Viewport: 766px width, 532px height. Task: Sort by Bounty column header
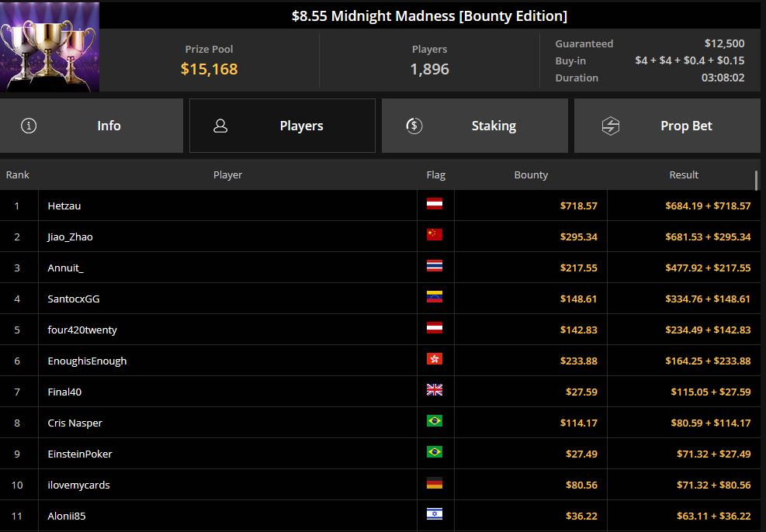tap(531, 174)
